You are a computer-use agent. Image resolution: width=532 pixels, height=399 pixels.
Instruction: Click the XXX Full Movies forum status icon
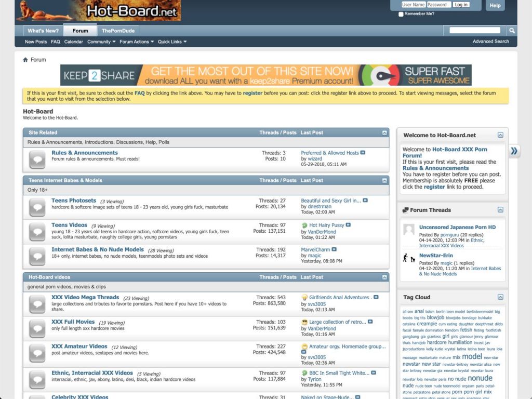pyautogui.click(x=37, y=328)
